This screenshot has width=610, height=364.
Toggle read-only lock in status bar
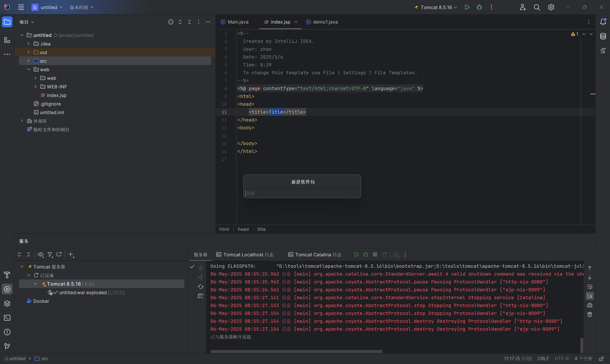coord(601,359)
